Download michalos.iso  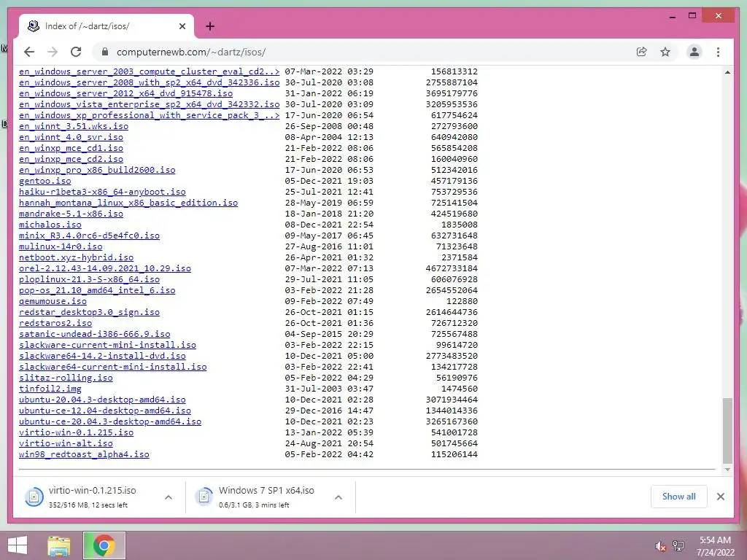coord(50,225)
